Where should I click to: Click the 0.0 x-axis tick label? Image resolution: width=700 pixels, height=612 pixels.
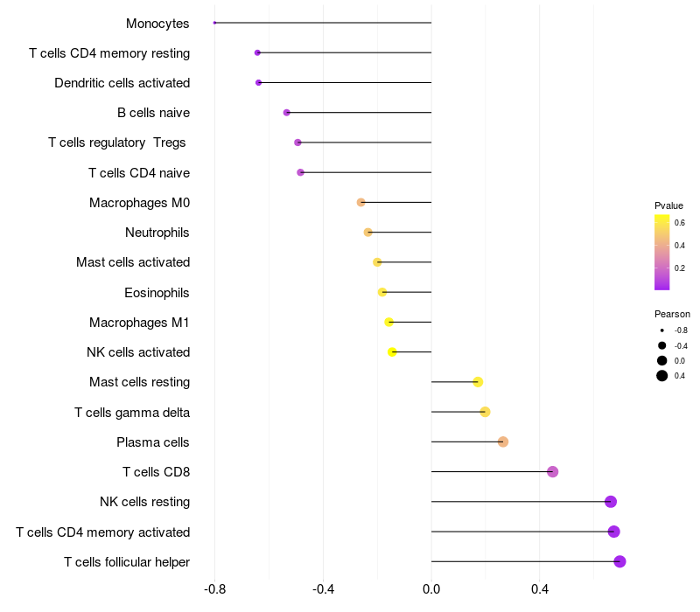pos(431,589)
